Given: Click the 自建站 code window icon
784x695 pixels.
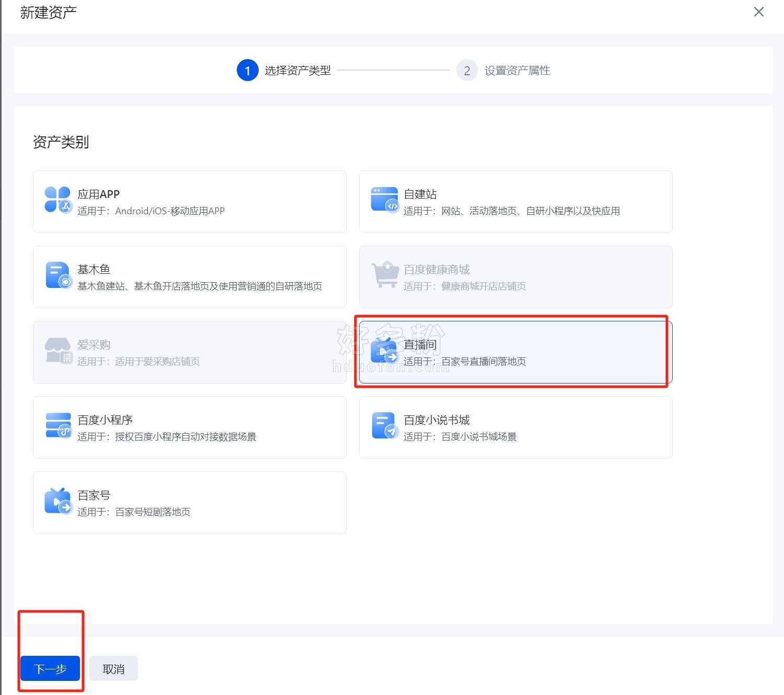Looking at the screenshot, I should [385, 200].
